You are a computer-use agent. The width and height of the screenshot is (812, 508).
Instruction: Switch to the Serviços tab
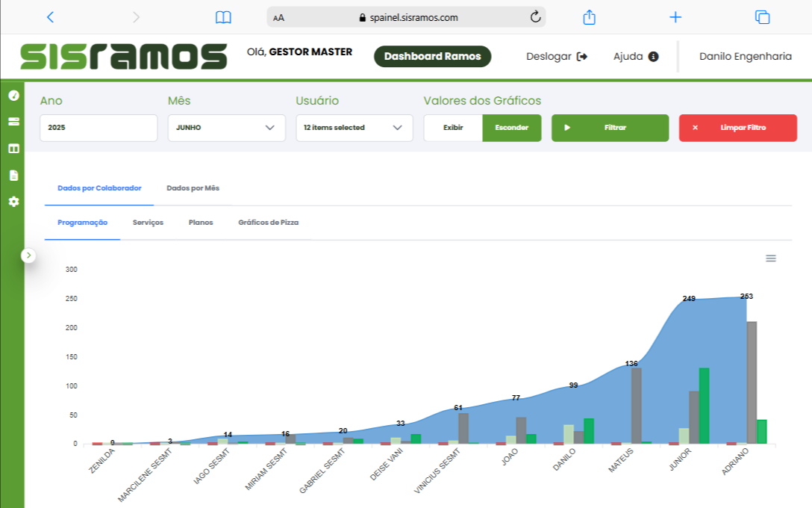(148, 223)
